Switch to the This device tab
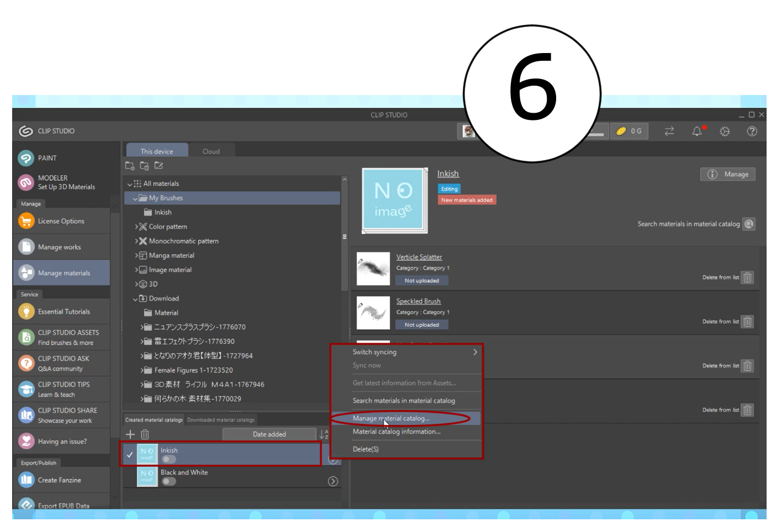Viewport: 771px width, 532px height. click(x=157, y=151)
